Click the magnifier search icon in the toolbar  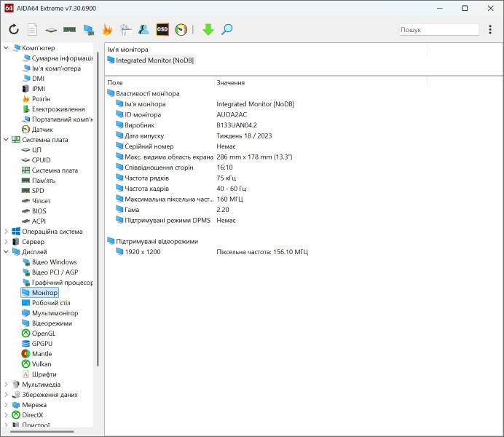[x=227, y=30]
